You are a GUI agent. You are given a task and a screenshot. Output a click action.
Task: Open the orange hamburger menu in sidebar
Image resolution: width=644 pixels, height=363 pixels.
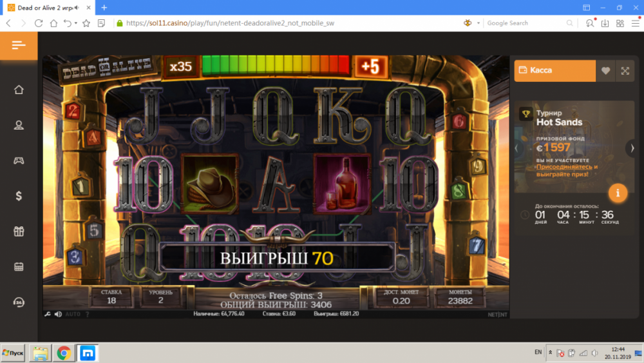[19, 45]
